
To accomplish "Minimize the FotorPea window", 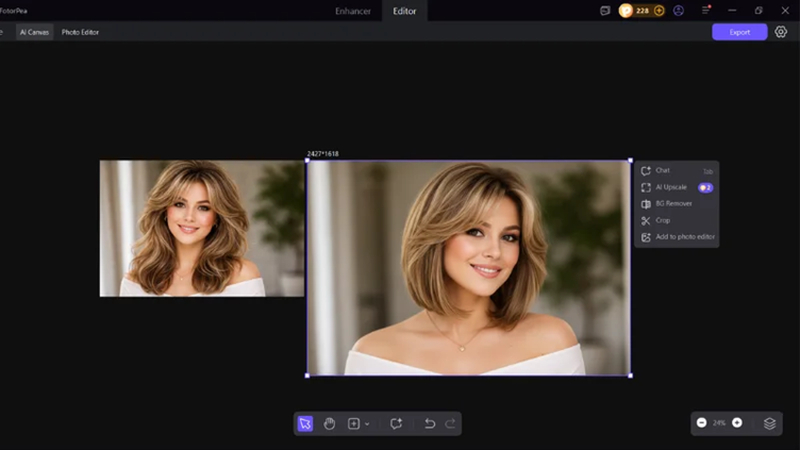I will pyautogui.click(x=732, y=10).
